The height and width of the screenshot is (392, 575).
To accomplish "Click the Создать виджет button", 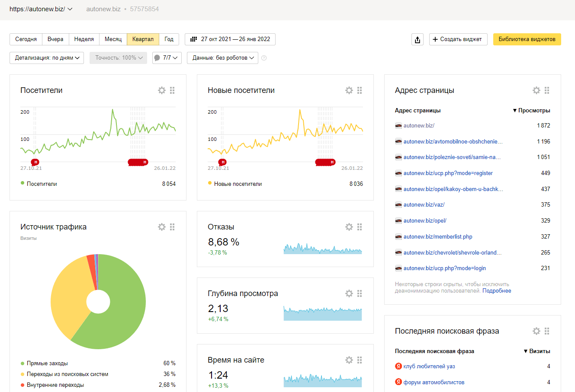I will point(458,39).
